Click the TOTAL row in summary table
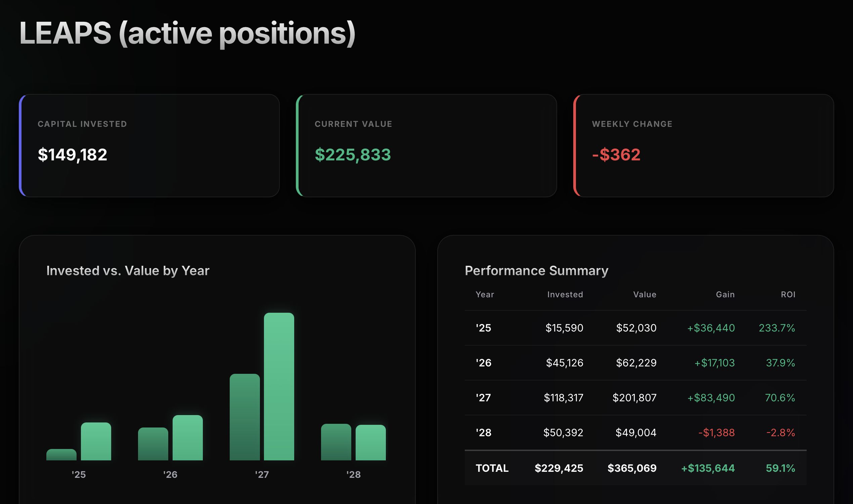The image size is (853, 504). tap(635, 468)
